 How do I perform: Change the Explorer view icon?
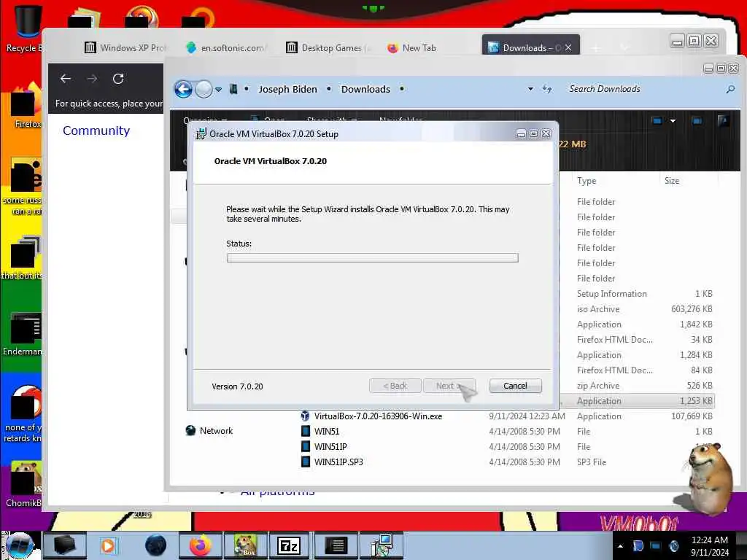click(657, 121)
